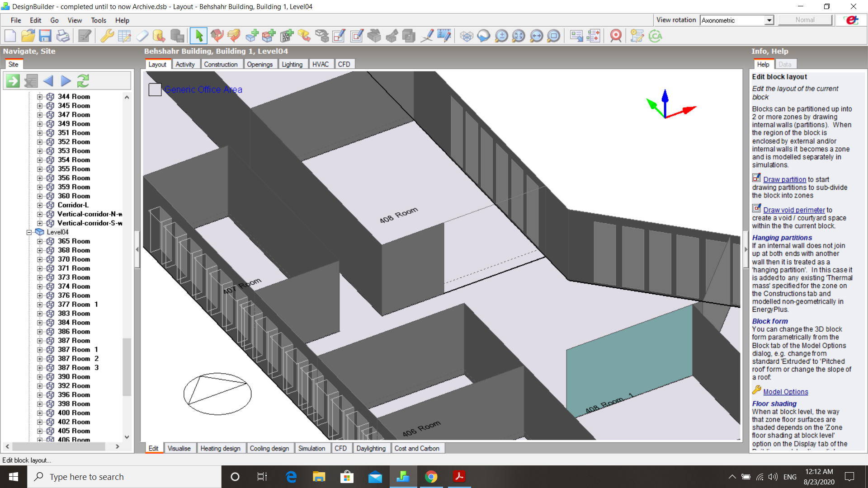Open Model Options wrench toolbar icon
The image size is (868, 488).
pyautogui.click(x=107, y=36)
